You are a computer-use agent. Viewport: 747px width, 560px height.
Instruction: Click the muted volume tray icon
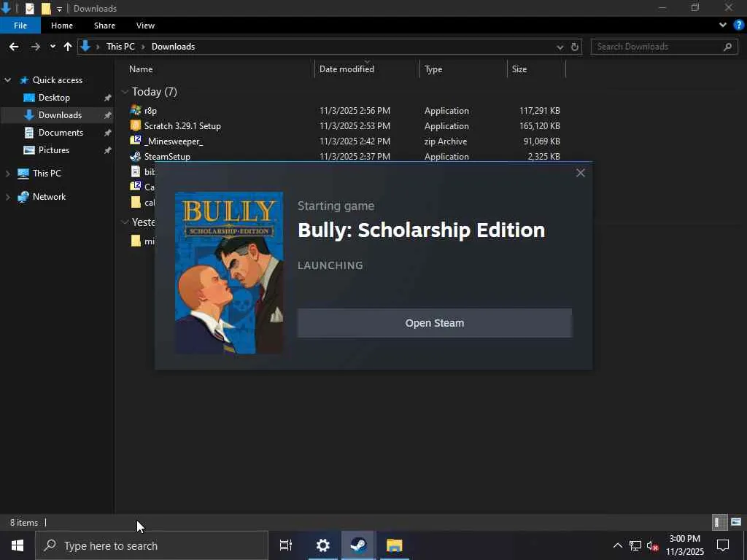[x=653, y=545]
